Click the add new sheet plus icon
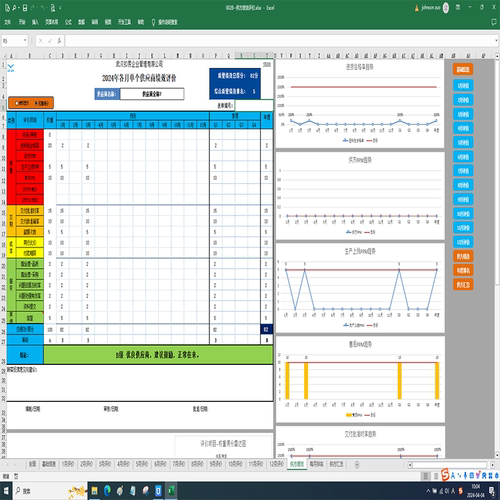This screenshot has height=500, width=500. [357, 464]
